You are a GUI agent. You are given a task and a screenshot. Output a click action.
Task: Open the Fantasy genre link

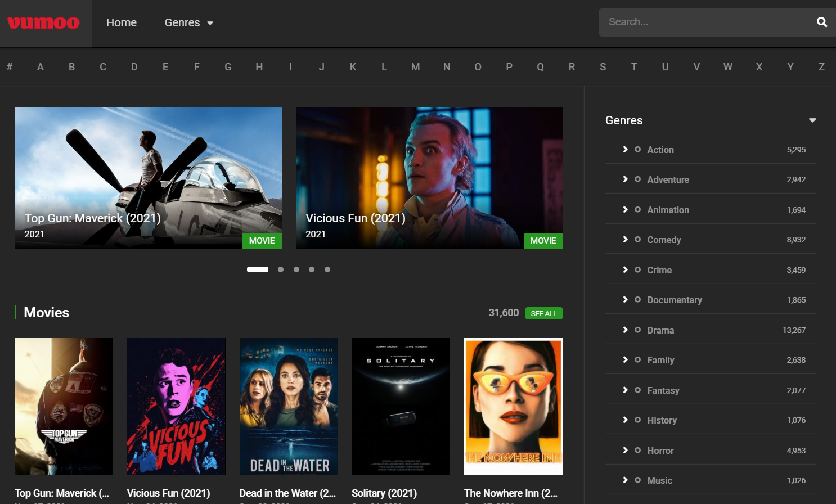[x=663, y=390]
